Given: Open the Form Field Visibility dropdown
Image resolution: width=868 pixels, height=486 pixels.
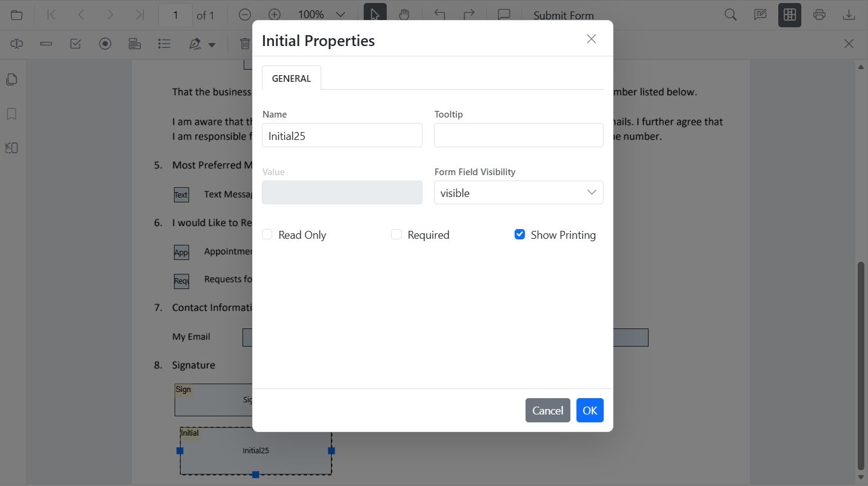Looking at the screenshot, I should pos(518,192).
